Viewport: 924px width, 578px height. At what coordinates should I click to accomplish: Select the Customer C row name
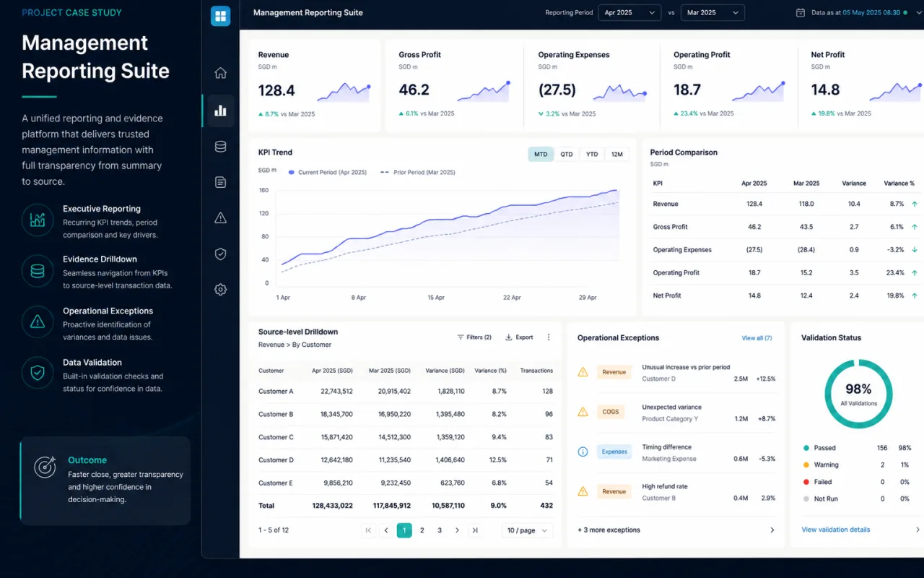click(276, 437)
